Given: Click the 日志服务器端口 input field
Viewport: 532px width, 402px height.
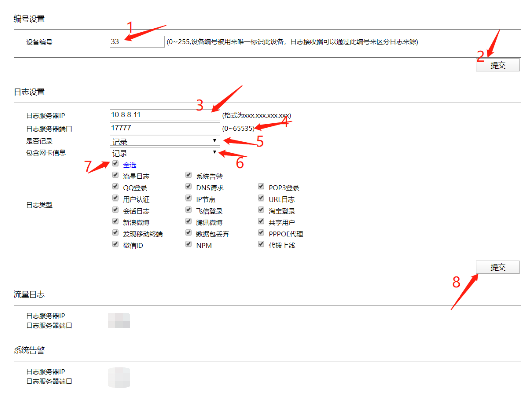Looking at the screenshot, I should [164, 128].
